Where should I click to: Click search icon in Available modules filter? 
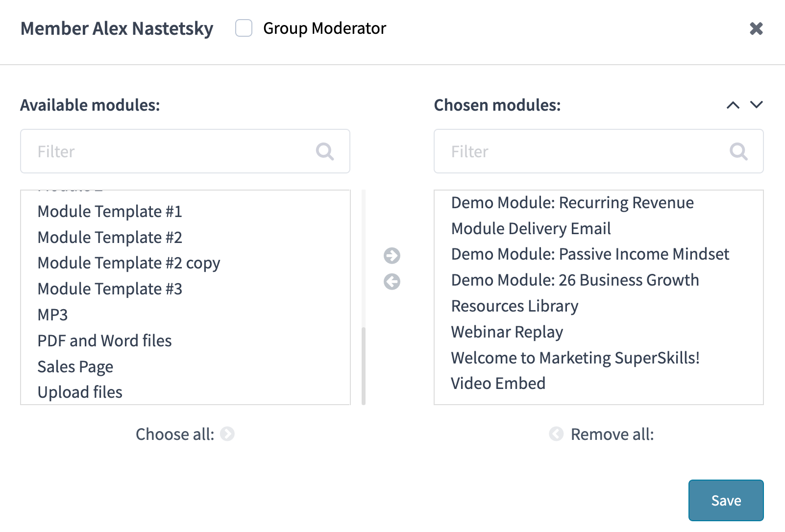[x=325, y=151]
